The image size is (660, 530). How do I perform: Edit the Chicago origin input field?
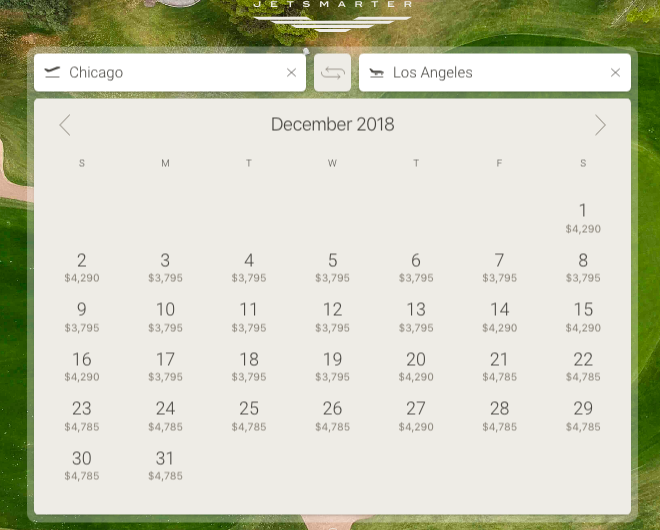[170, 73]
